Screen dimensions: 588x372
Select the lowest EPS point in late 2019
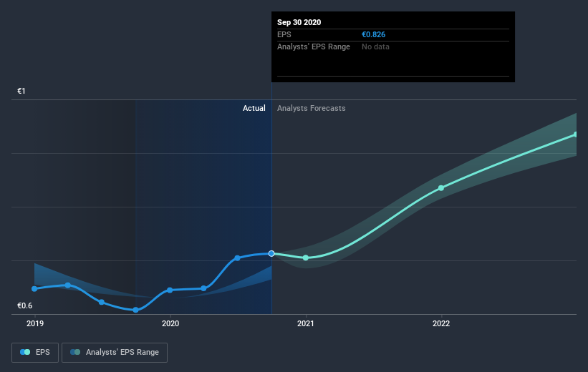pos(136,310)
